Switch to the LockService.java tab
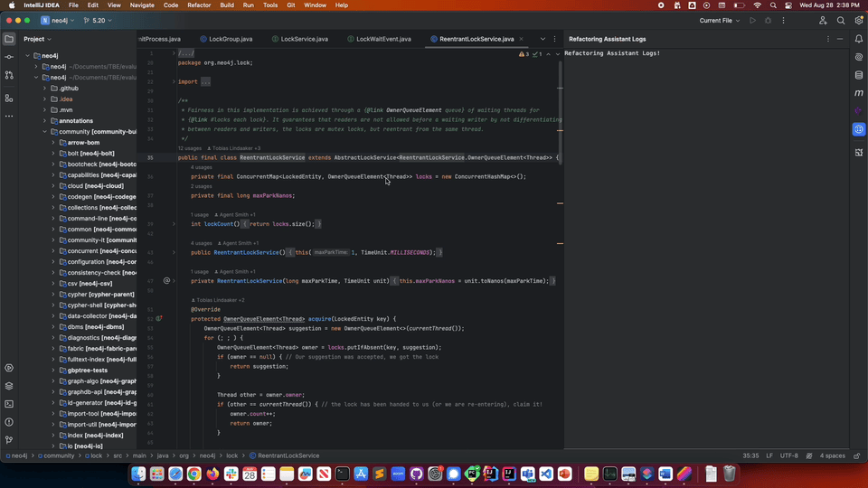The image size is (868, 488). [303, 39]
